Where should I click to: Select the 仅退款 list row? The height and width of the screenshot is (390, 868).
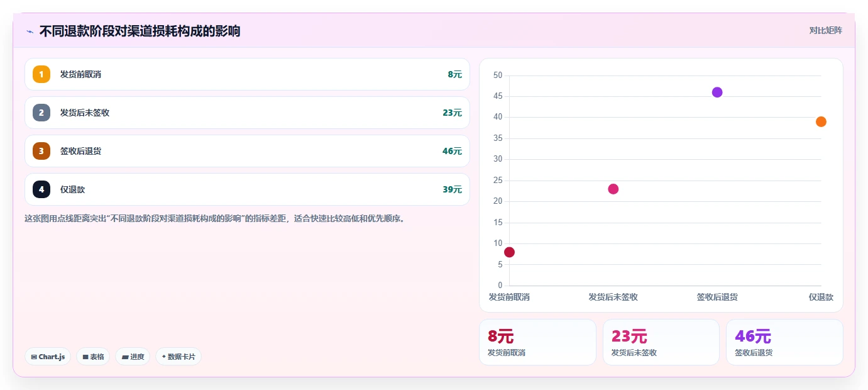click(247, 189)
